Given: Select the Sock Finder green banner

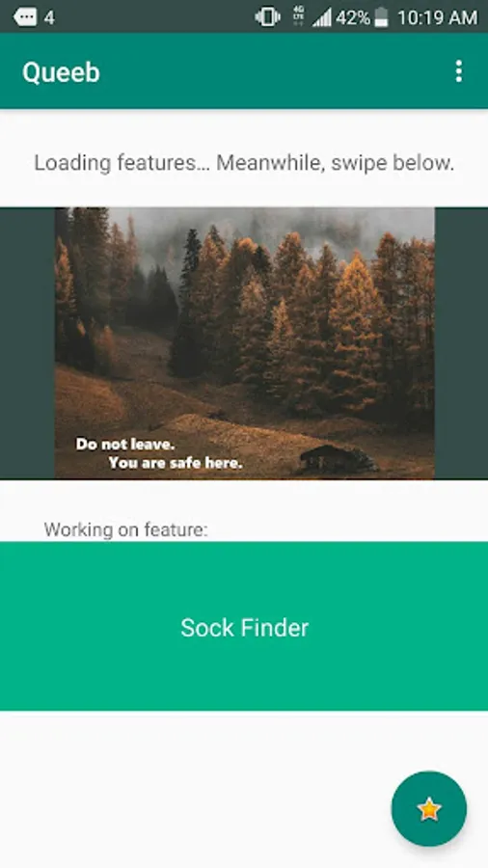Looking at the screenshot, I should click(x=244, y=626).
